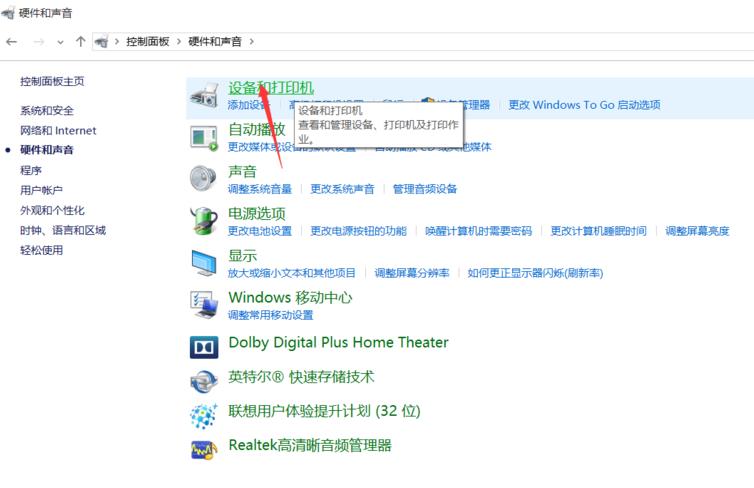Open 显示 heading link
Screen dimensions: 754x488
pos(242,255)
